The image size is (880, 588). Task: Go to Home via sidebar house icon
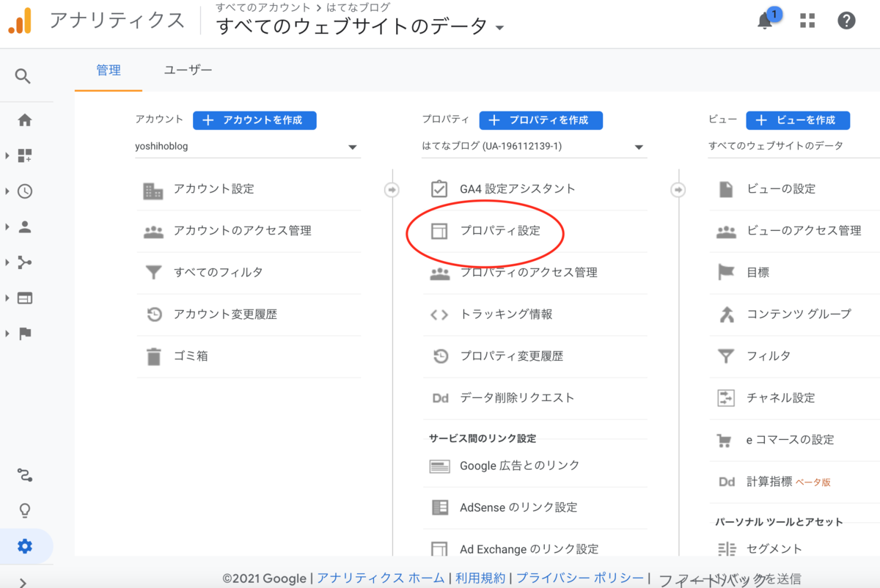tap(25, 120)
